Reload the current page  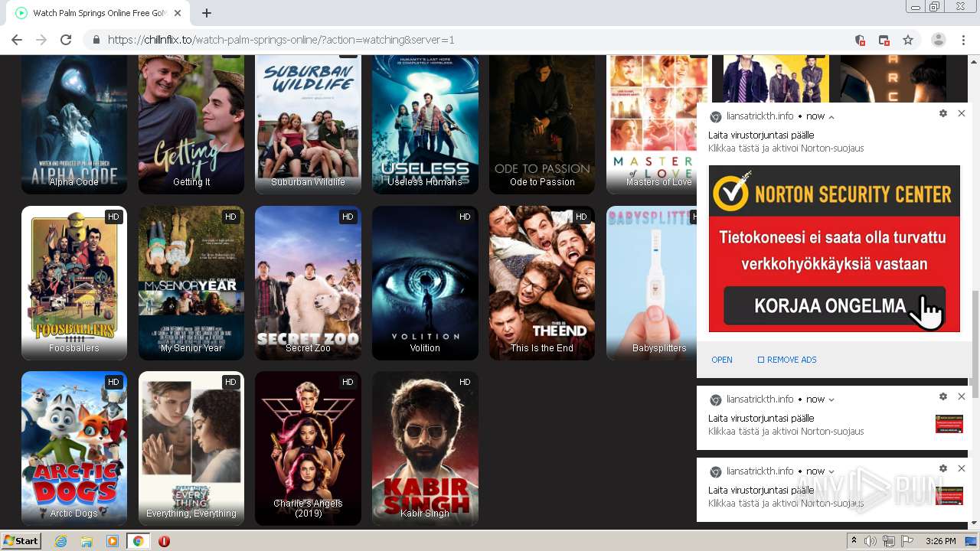point(66,40)
